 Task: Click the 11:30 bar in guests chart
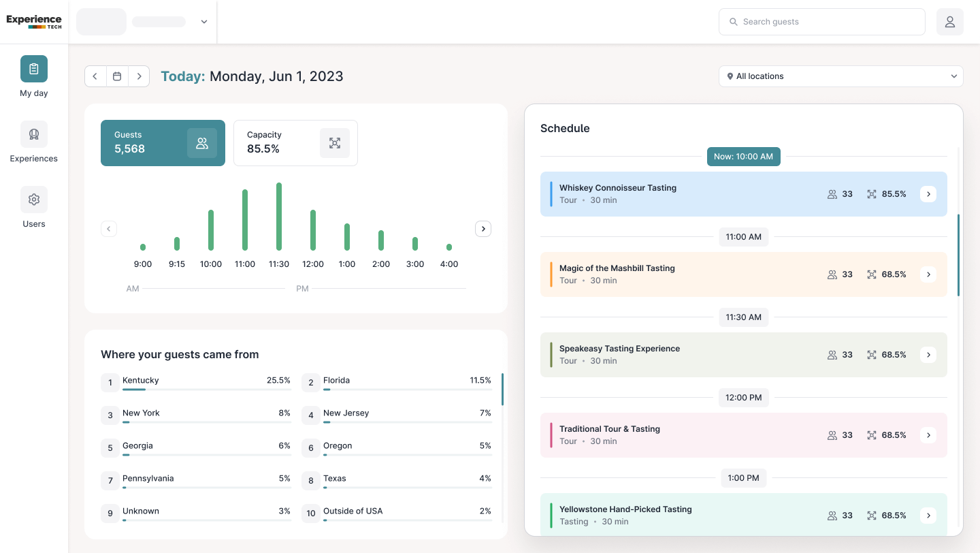tap(279, 217)
